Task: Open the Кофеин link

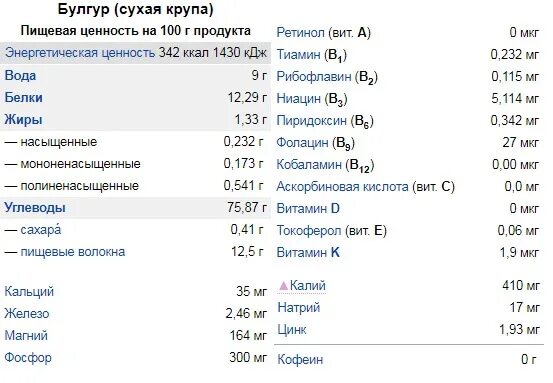Action: click(x=300, y=360)
